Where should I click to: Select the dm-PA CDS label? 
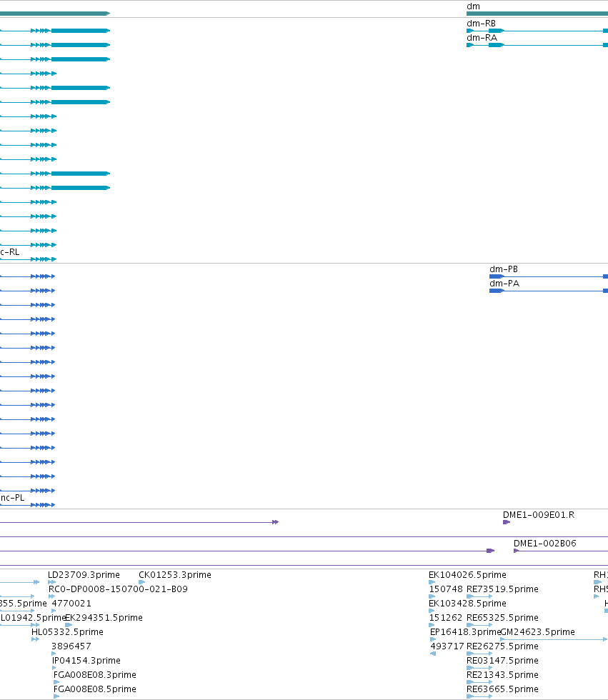(x=504, y=284)
